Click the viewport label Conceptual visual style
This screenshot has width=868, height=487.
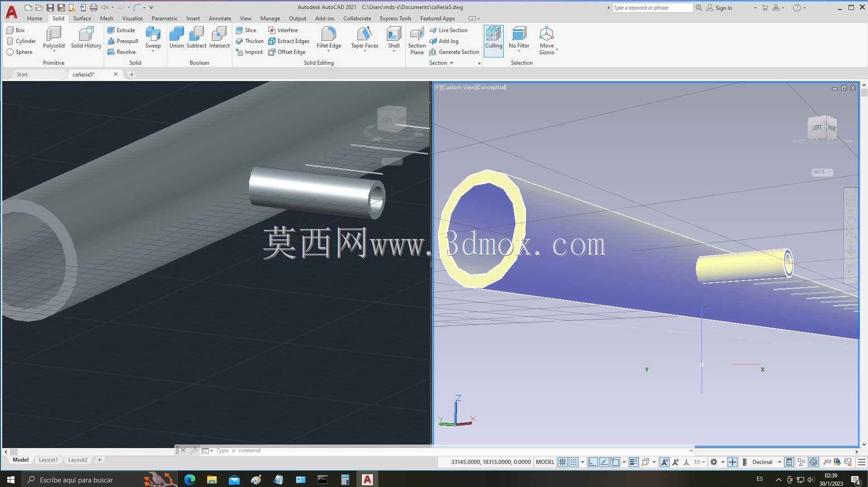coord(491,87)
